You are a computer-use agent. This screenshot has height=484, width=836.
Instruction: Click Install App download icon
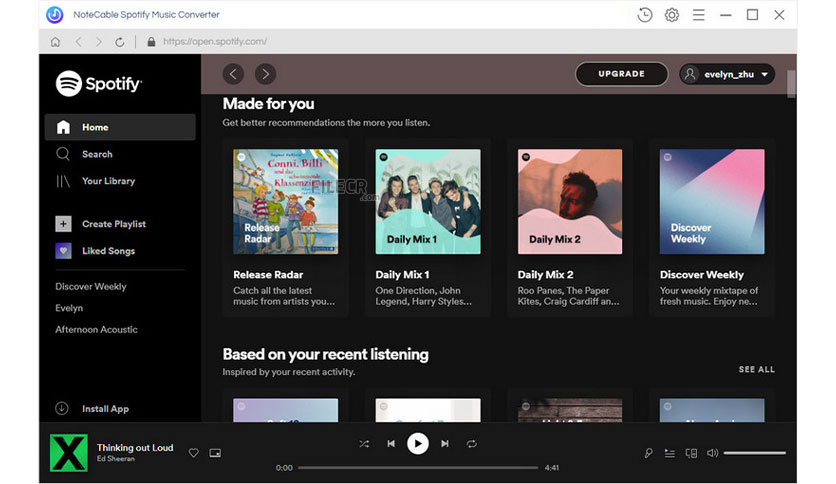[x=62, y=408]
